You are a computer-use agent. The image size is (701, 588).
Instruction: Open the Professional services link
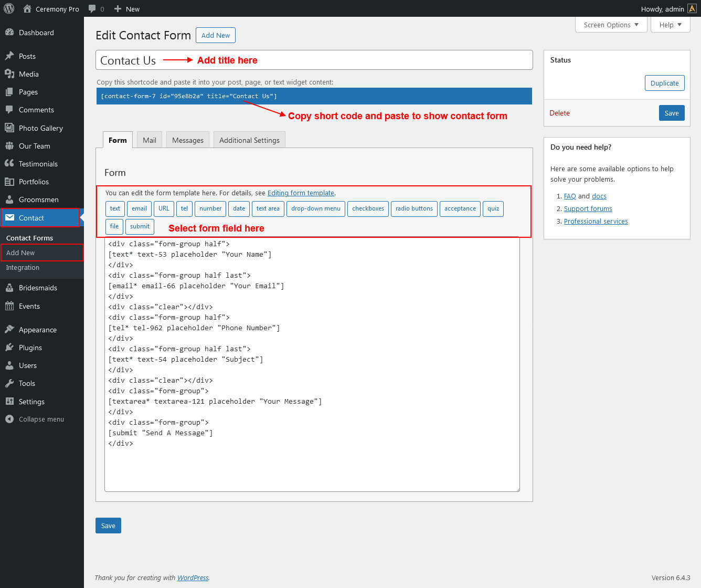click(596, 221)
